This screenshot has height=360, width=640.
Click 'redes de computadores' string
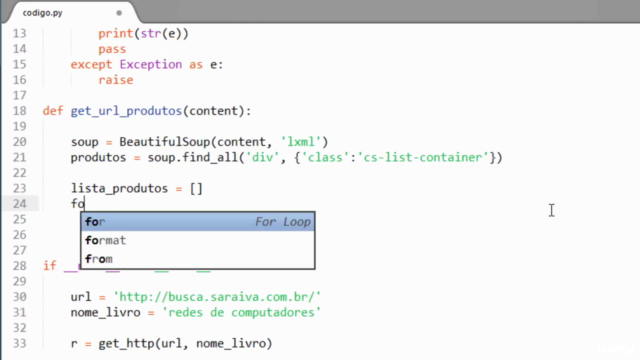point(242,313)
